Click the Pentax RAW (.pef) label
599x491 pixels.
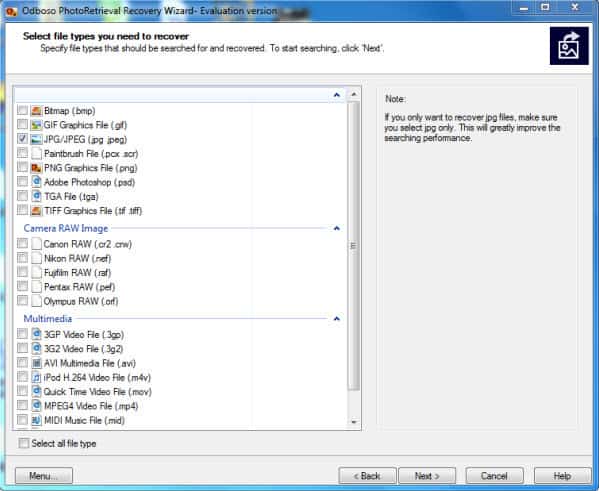pyautogui.click(x=79, y=287)
